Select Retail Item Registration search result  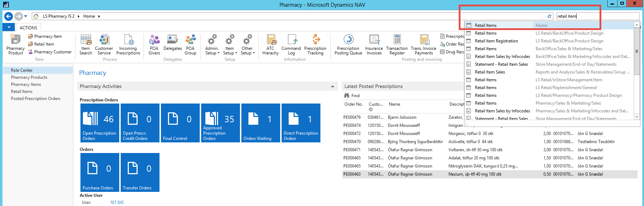tap(496, 41)
